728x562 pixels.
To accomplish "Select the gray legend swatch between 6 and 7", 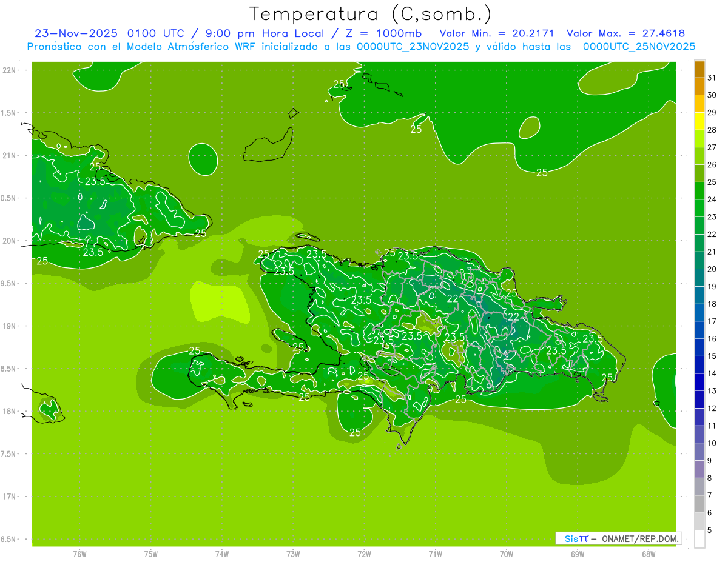I will 699,504.
